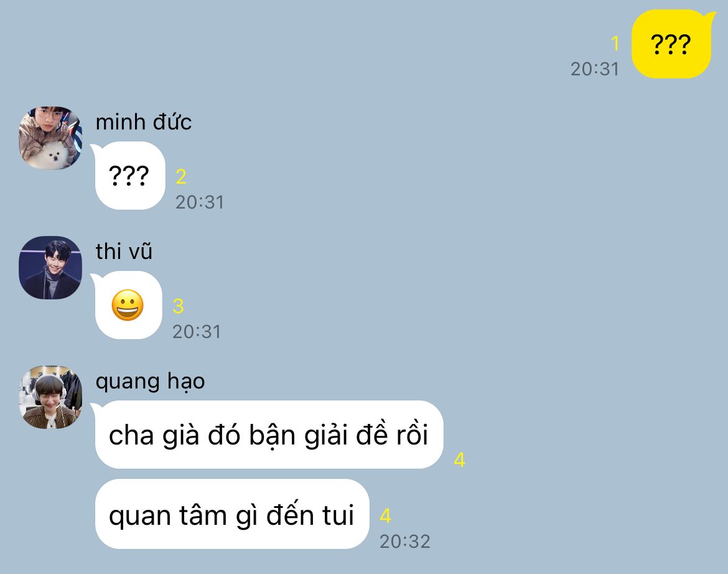Select the 'cha già đó bận giải đề rồi' message
Viewport: 728px width, 574px height.
click(x=268, y=435)
